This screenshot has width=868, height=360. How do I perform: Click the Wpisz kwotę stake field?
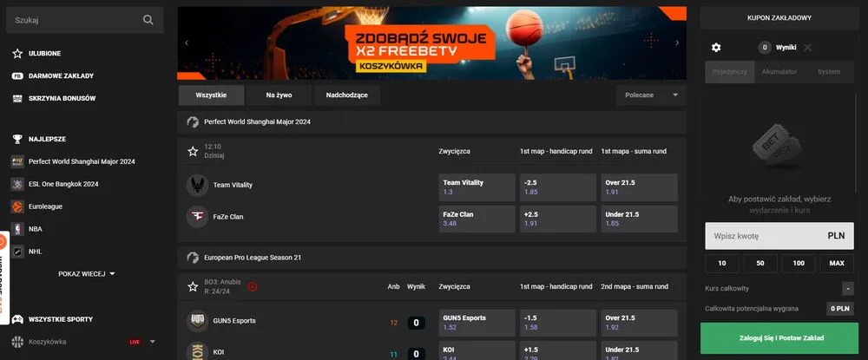click(779, 236)
